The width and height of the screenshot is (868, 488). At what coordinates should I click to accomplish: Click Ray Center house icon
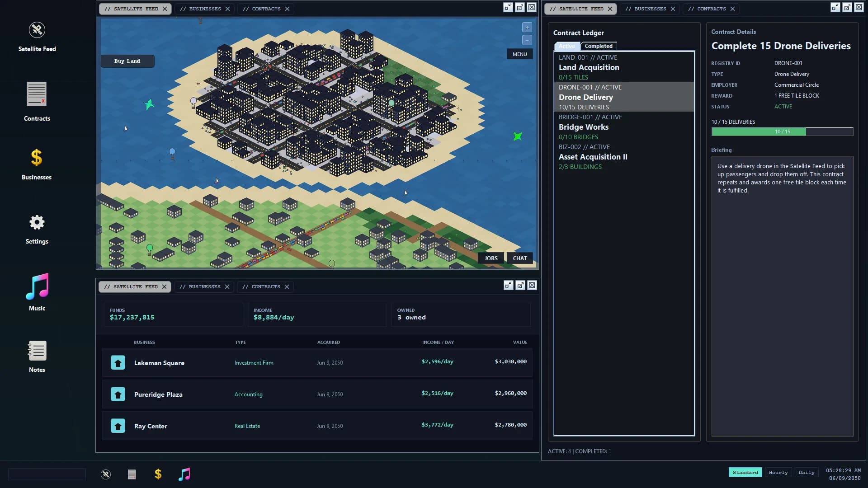pyautogui.click(x=118, y=426)
